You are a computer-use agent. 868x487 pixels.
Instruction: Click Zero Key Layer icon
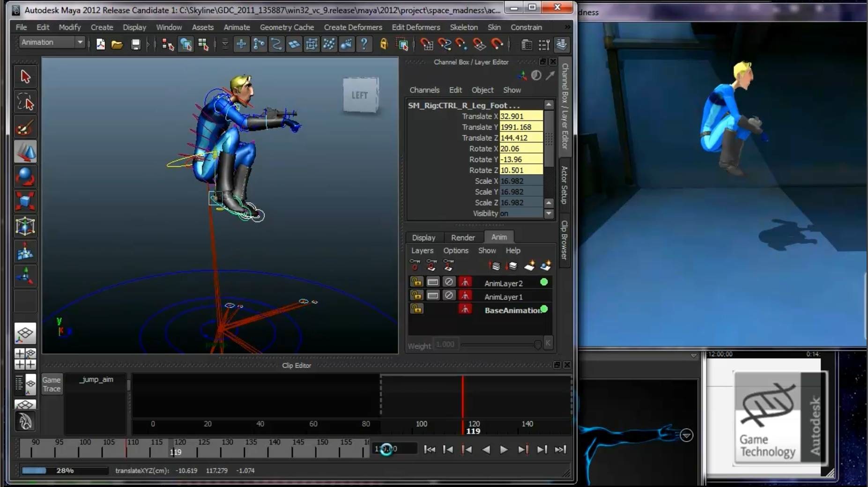[415, 266]
